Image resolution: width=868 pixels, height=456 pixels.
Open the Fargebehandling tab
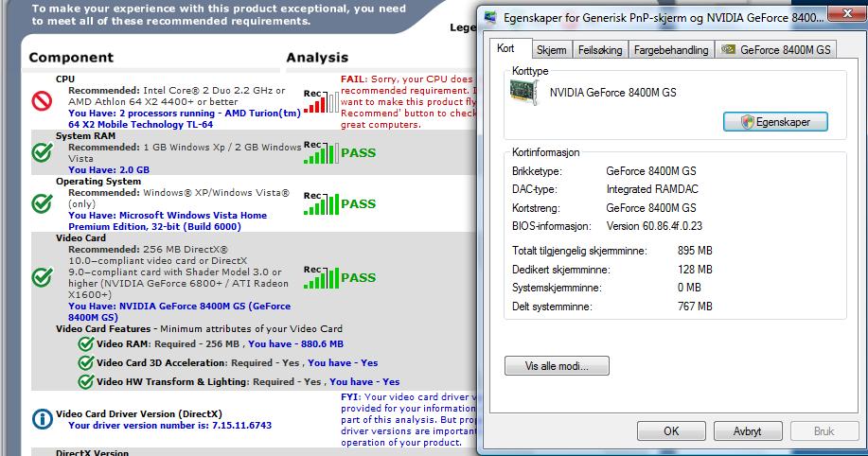point(671,50)
